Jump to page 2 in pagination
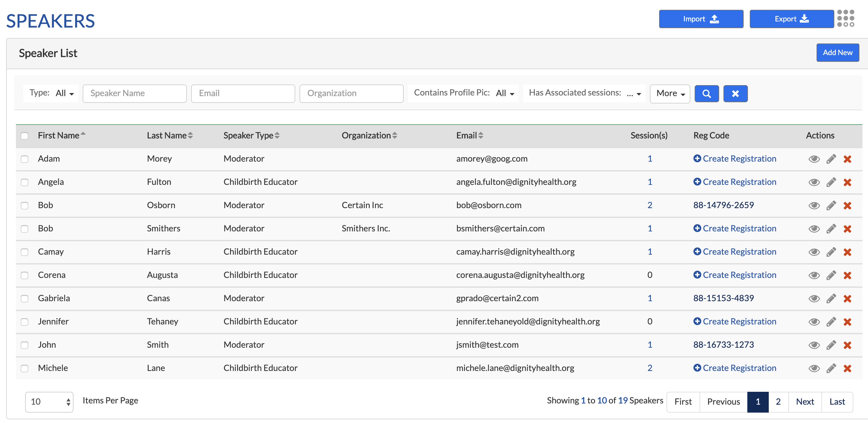The width and height of the screenshot is (868, 423). point(778,402)
